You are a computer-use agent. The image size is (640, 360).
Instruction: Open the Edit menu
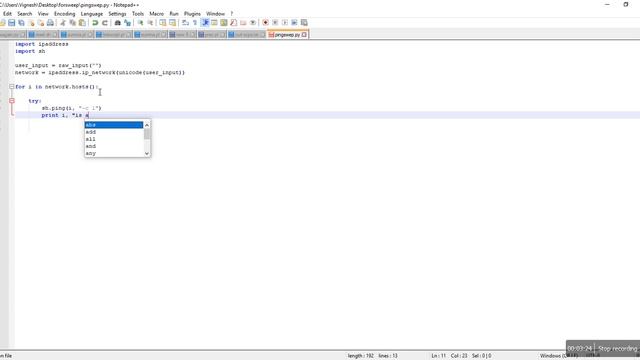pyautogui.click(x=7, y=14)
